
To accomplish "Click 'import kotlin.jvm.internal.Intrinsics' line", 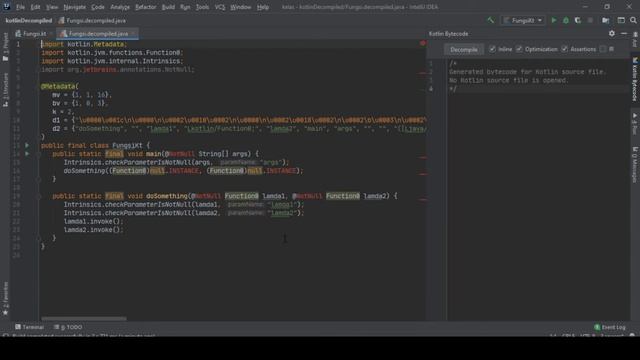I will click(x=112, y=61).
